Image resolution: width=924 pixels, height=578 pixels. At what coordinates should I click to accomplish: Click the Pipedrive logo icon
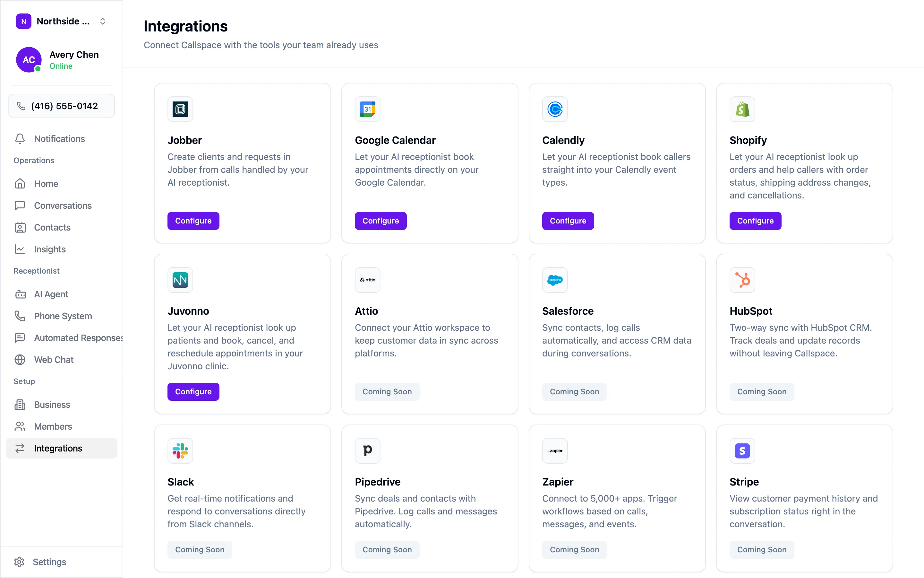point(367,451)
